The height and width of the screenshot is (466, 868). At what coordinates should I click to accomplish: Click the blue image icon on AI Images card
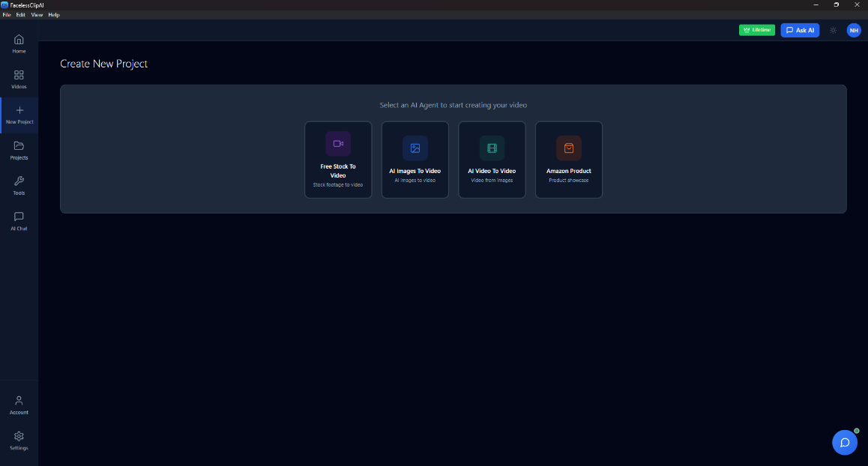pyautogui.click(x=415, y=148)
